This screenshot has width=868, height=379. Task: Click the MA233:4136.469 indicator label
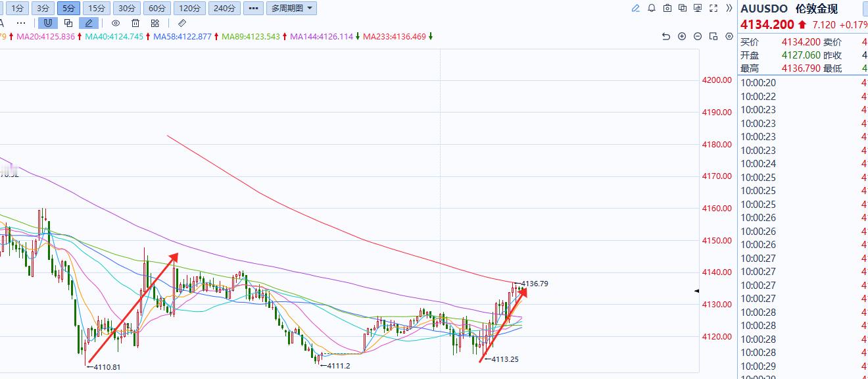tap(395, 37)
